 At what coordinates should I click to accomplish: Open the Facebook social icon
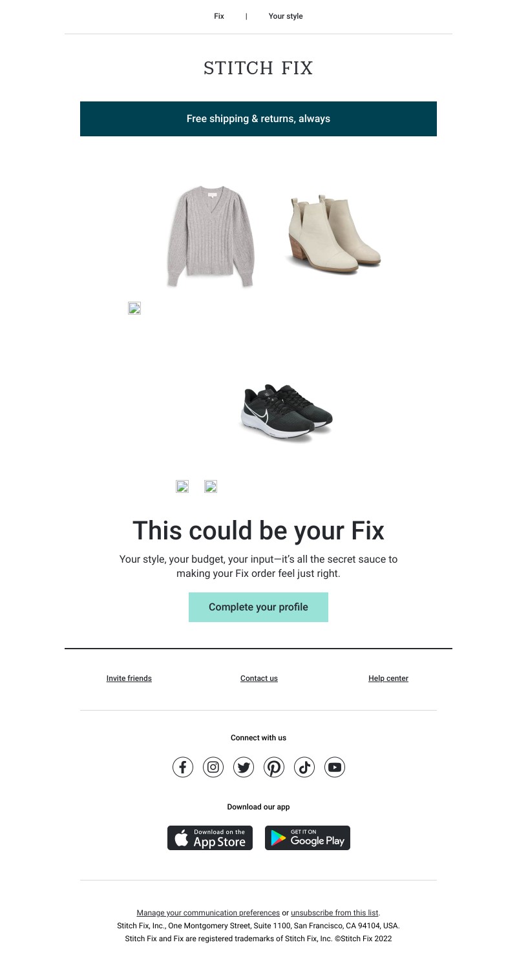coord(183,767)
